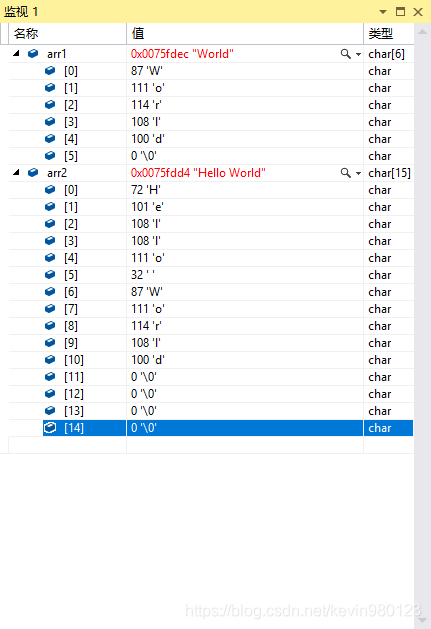
Task: Click cube icon of arr2 element [1]
Action: (x=50, y=207)
